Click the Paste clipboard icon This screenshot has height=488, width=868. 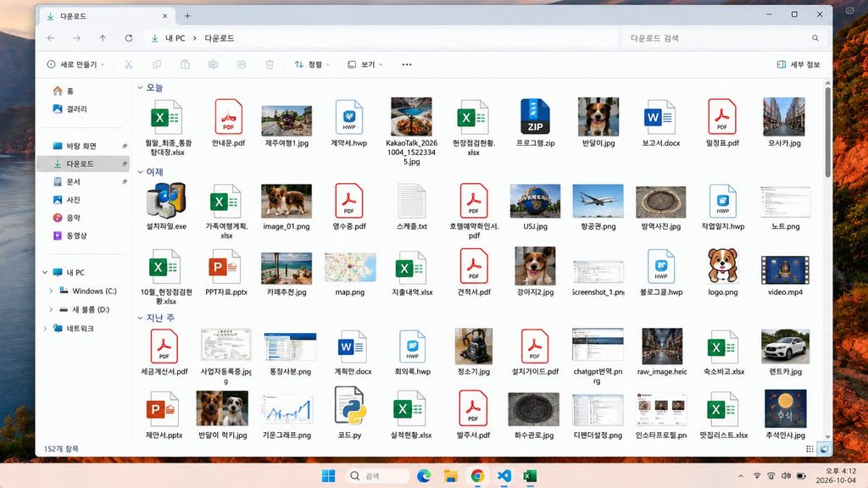(185, 64)
